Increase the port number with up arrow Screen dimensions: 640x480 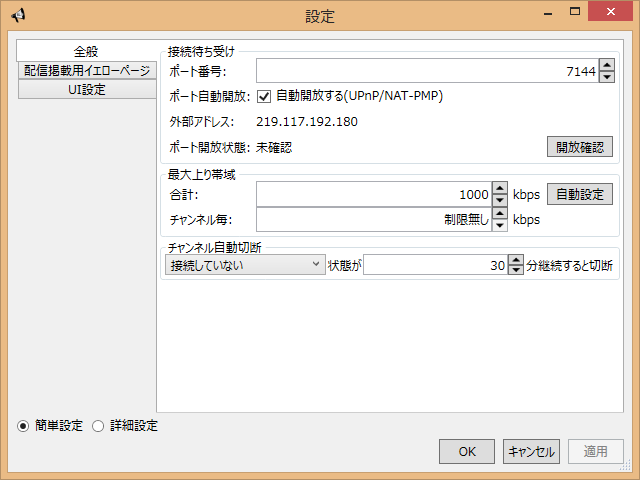point(607,65)
